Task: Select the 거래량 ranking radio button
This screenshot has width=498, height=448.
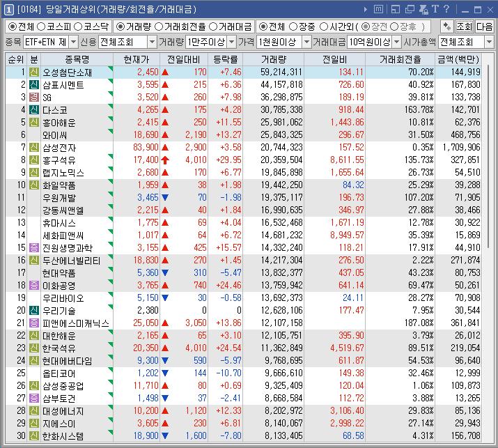Action: point(120,26)
